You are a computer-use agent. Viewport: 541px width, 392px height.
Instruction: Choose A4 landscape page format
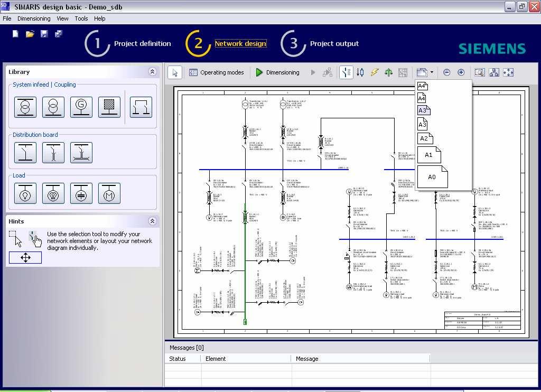pyautogui.click(x=423, y=86)
